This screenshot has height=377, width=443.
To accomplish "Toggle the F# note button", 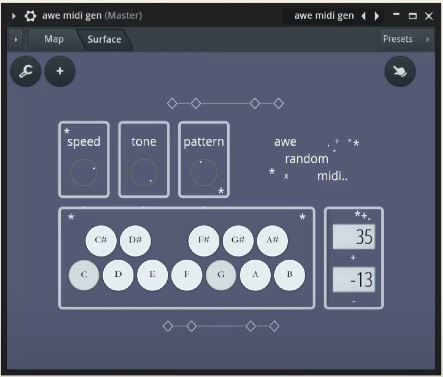I will (204, 240).
